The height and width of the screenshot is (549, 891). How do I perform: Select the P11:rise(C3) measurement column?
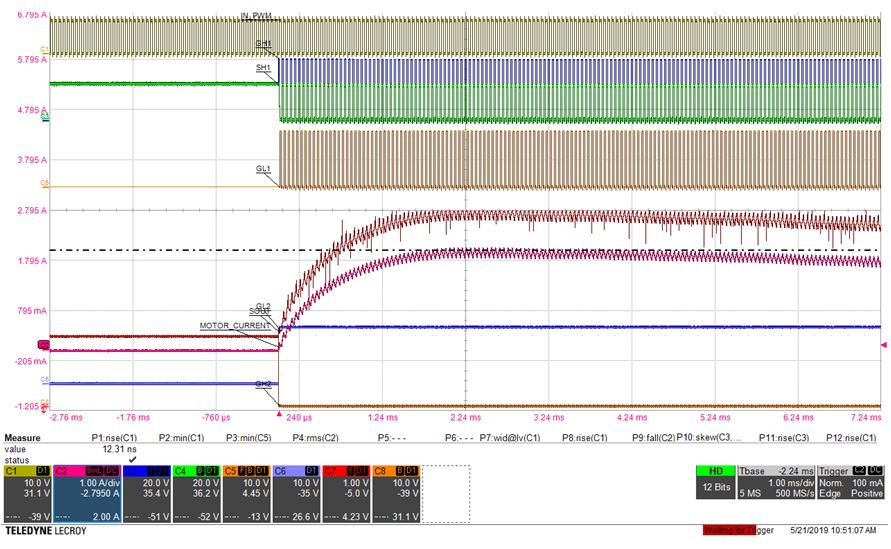coord(783,438)
